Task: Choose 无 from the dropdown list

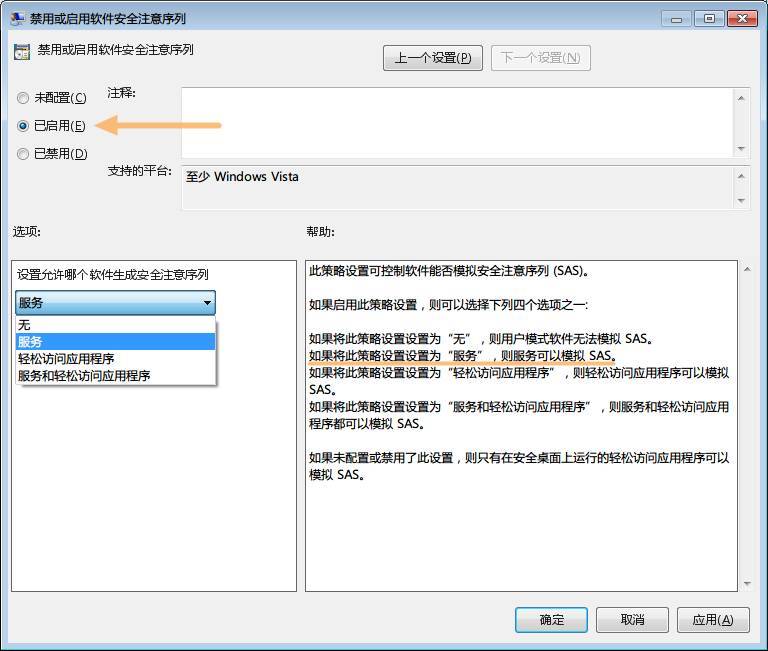Action: [x=116, y=325]
